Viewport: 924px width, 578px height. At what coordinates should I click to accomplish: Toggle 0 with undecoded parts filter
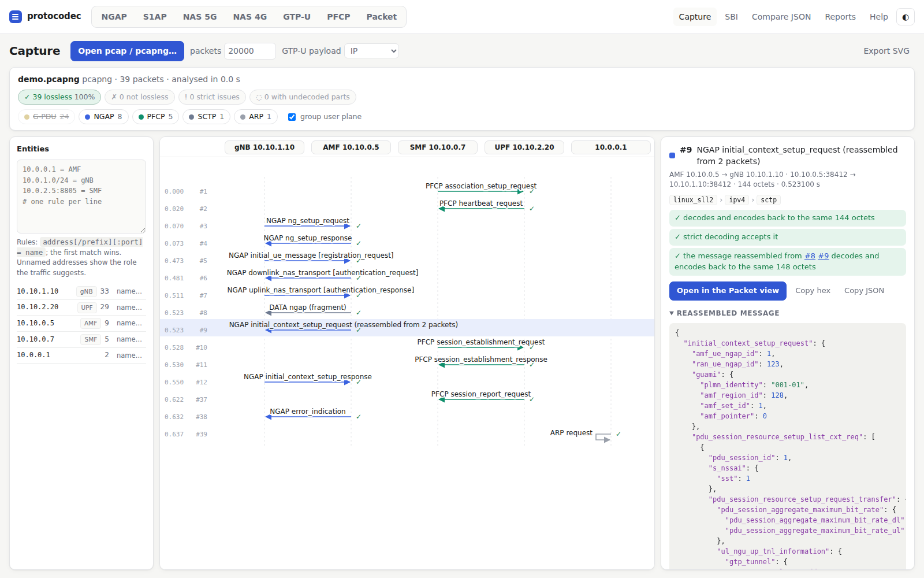[x=303, y=97]
